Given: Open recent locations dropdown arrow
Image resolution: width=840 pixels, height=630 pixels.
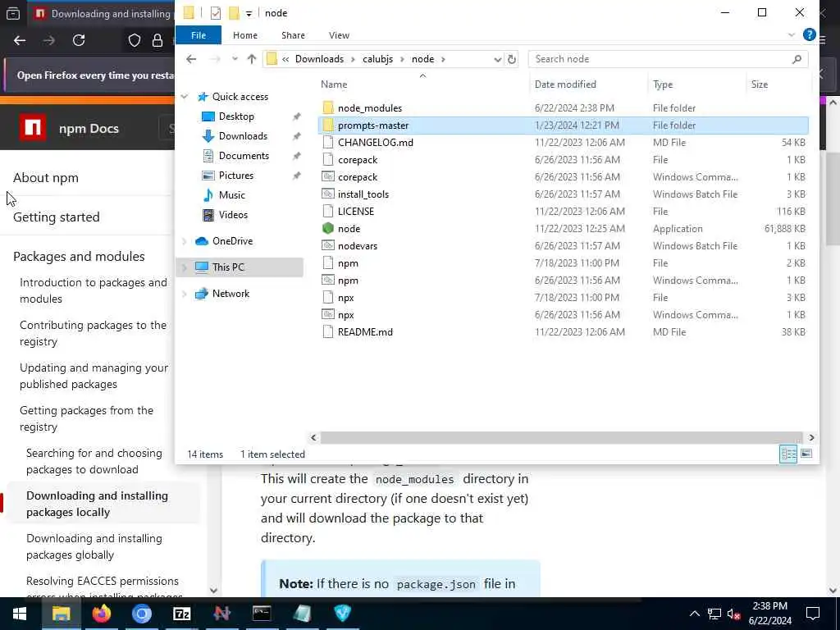Looking at the screenshot, I should coord(235,59).
